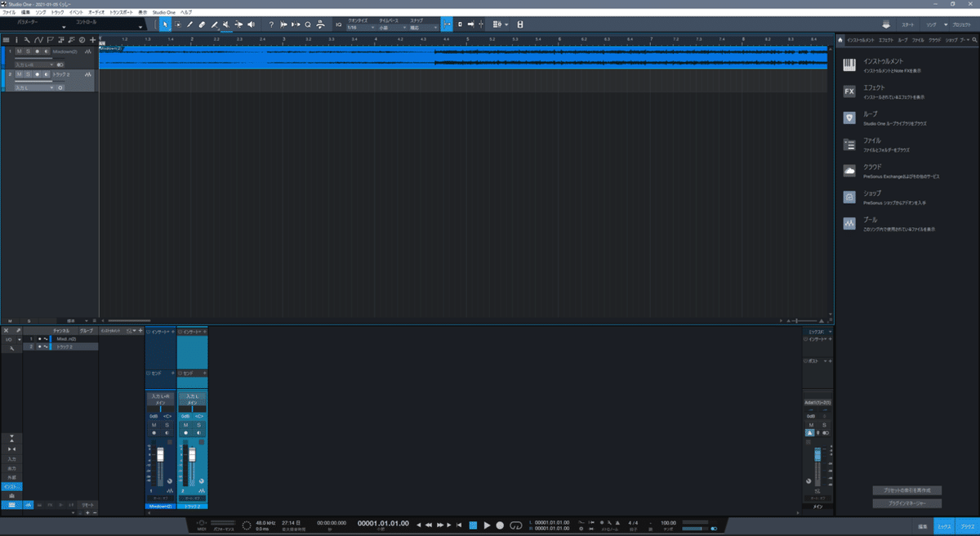The image size is (980, 536).
Task: Solo track 2 in arrangement
Action: [28, 74]
